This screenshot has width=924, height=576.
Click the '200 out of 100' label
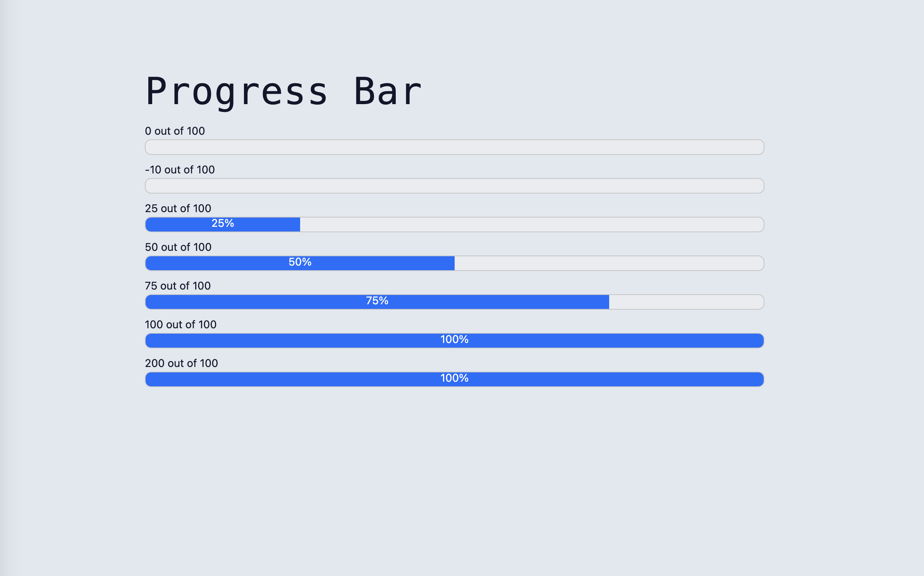point(182,363)
